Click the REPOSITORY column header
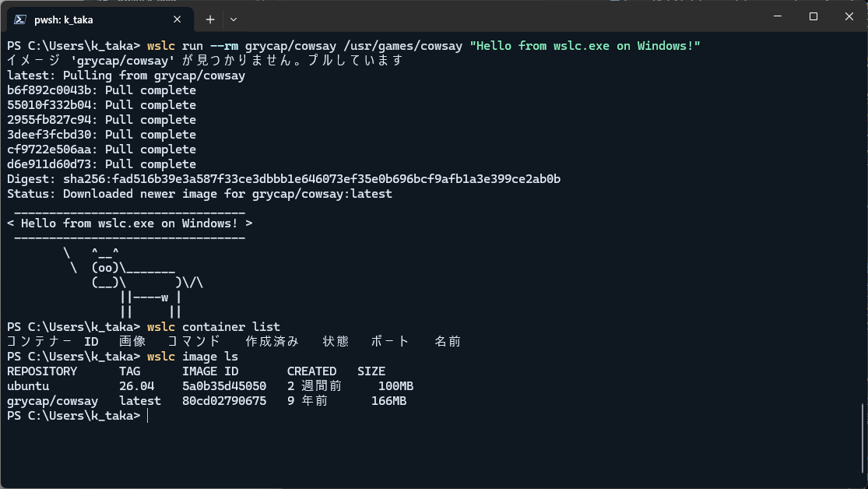Screen dimensions: 868x489 coord(42,371)
